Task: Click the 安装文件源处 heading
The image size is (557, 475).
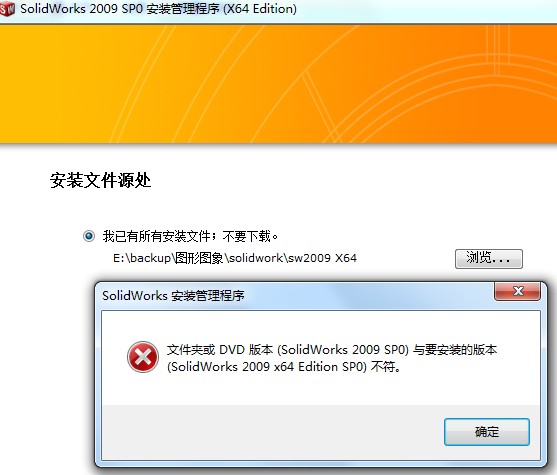Action: click(101, 180)
